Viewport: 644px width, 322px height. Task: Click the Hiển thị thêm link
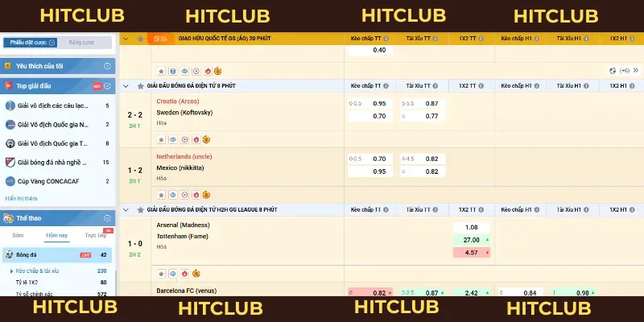pyautogui.click(x=22, y=198)
